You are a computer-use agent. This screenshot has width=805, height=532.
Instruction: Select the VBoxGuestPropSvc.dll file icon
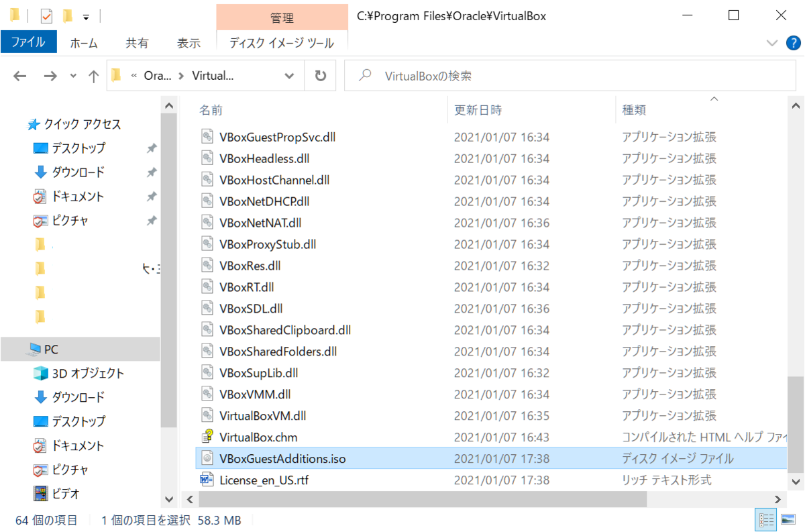pos(207,137)
